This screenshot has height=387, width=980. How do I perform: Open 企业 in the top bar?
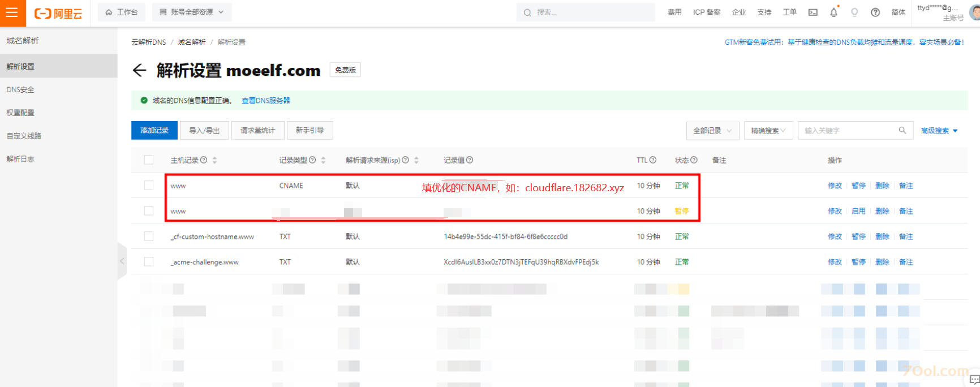pos(739,12)
